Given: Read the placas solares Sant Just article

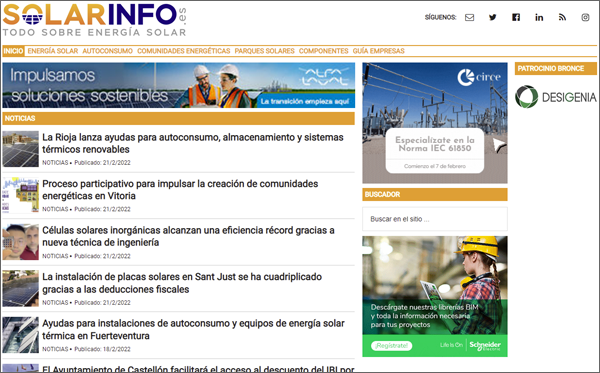Looking at the screenshot, I should pyautogui.click(x=182, y=283).
